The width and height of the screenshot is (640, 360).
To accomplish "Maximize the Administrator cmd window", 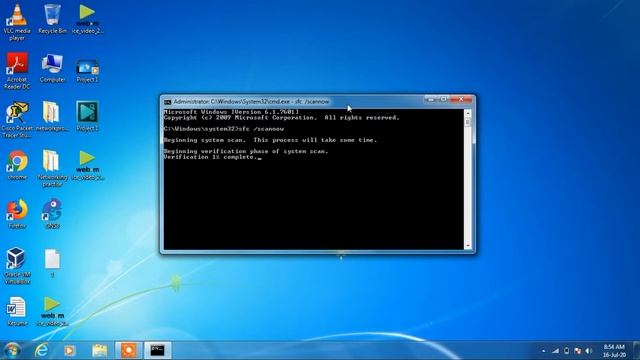I will [x=444, y=99].
